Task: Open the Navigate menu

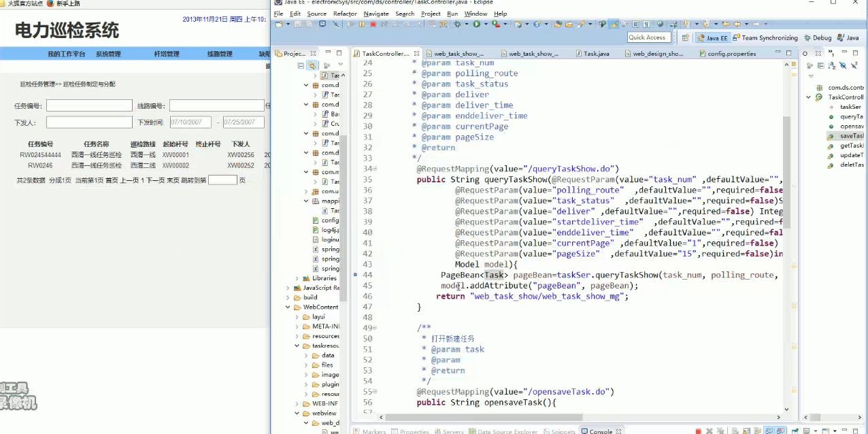Action: [376, 14]
